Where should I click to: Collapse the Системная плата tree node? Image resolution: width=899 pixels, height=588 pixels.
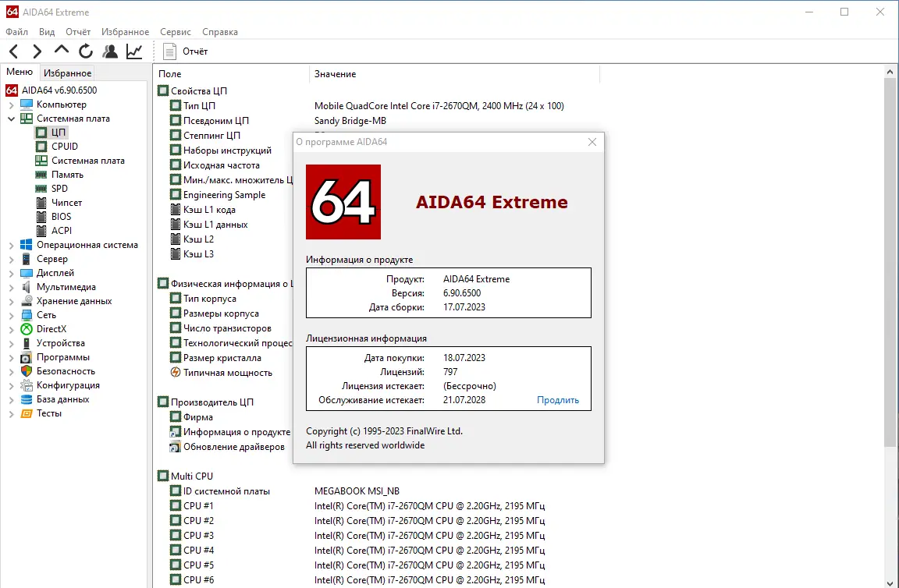(x=11, y=119)
